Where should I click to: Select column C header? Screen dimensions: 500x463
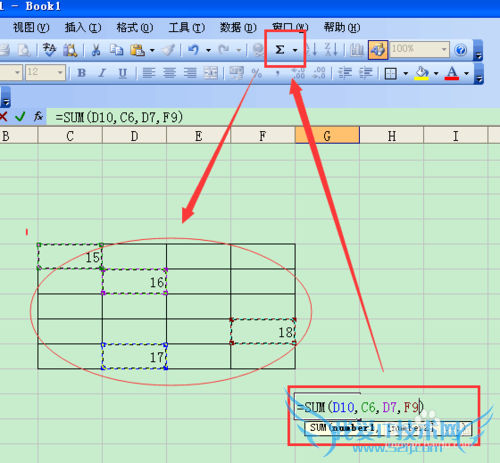click(70, 136)
